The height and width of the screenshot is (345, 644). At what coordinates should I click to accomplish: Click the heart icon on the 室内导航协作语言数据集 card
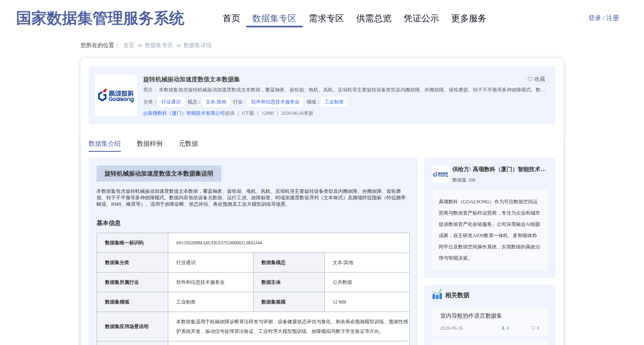pyautogui.click(x=533, y=328)
